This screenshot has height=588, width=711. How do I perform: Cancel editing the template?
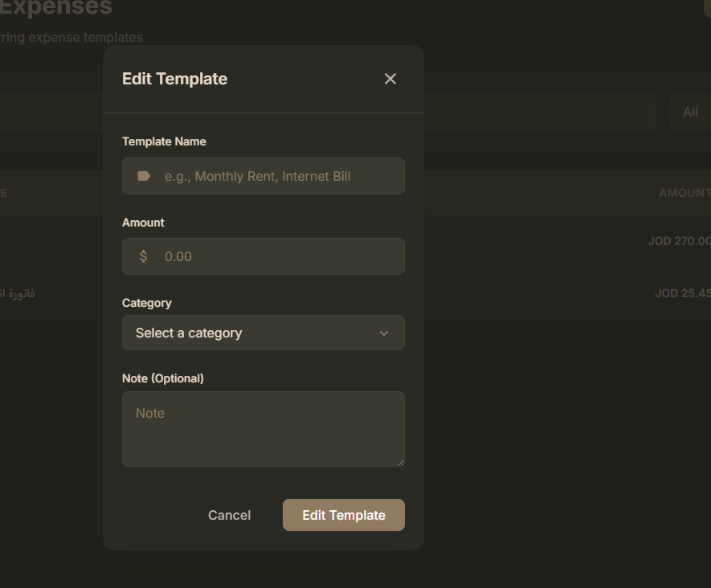click(x=229, y=515)
